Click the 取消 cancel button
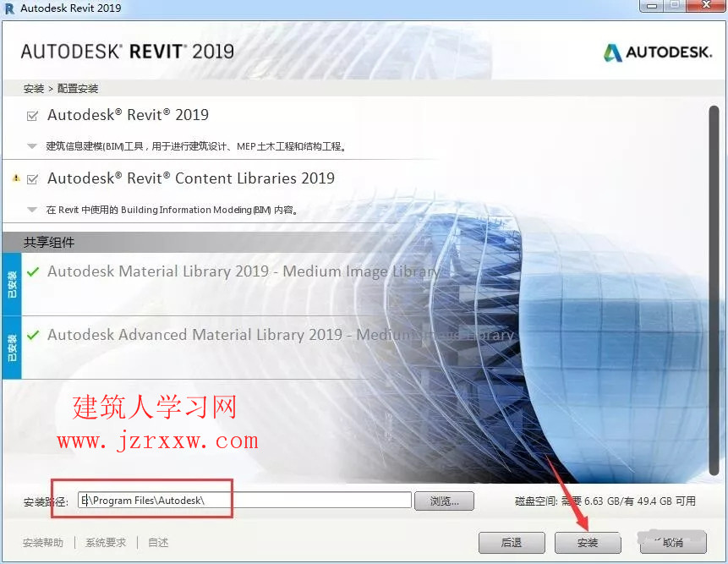728x564 pixels. pyautogui.click(x=673, y=542)
